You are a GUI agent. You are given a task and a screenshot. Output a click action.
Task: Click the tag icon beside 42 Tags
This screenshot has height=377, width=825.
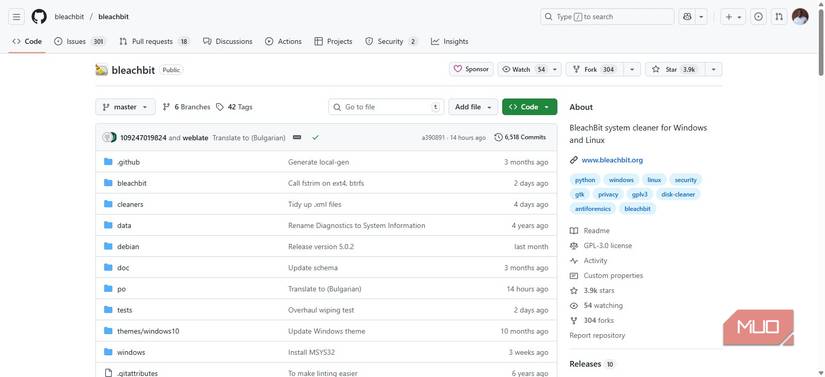pyautogui.click(x=220, y=107)
